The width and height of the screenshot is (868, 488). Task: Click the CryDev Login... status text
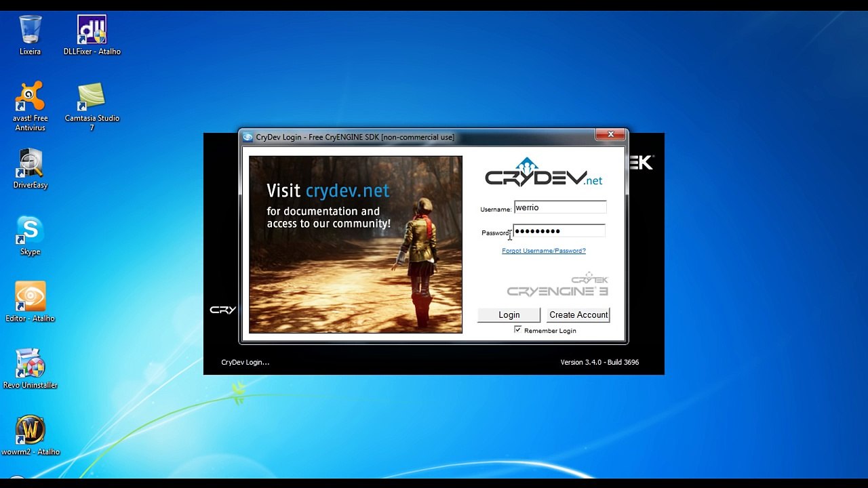pos(245,363)
